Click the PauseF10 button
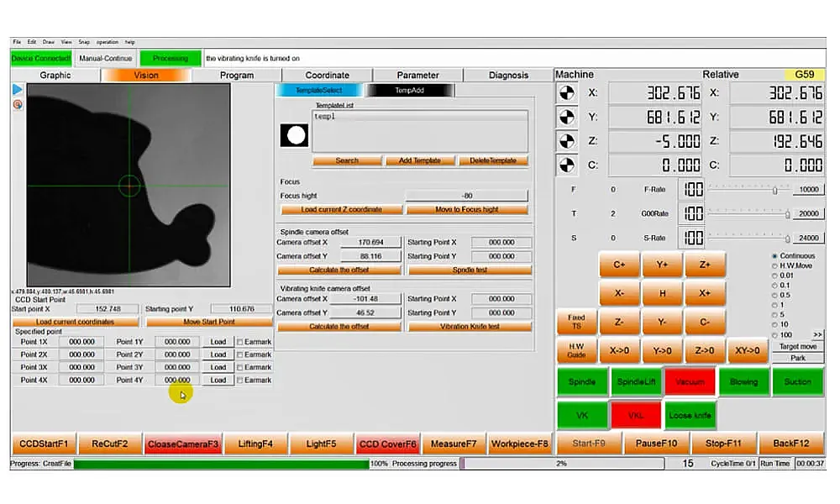The width and height of the screenshot is (840, 504). coord(656,444)
